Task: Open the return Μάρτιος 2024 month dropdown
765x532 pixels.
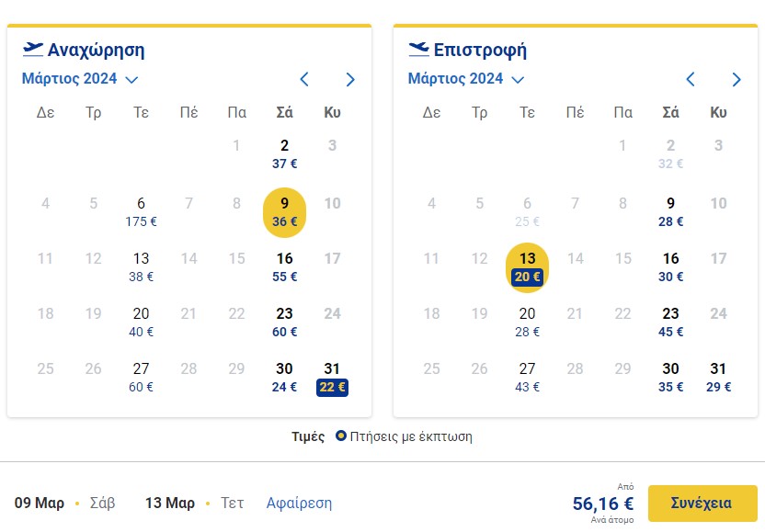Action: [466, 78]
